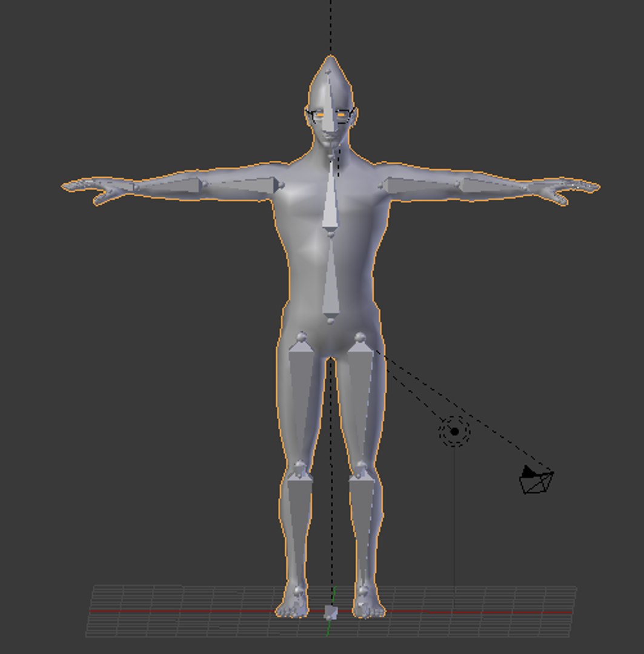Click the hand mesh on the screen-left side
The height and width of the screenshot is (654, 644).
[x=98, y=191]
